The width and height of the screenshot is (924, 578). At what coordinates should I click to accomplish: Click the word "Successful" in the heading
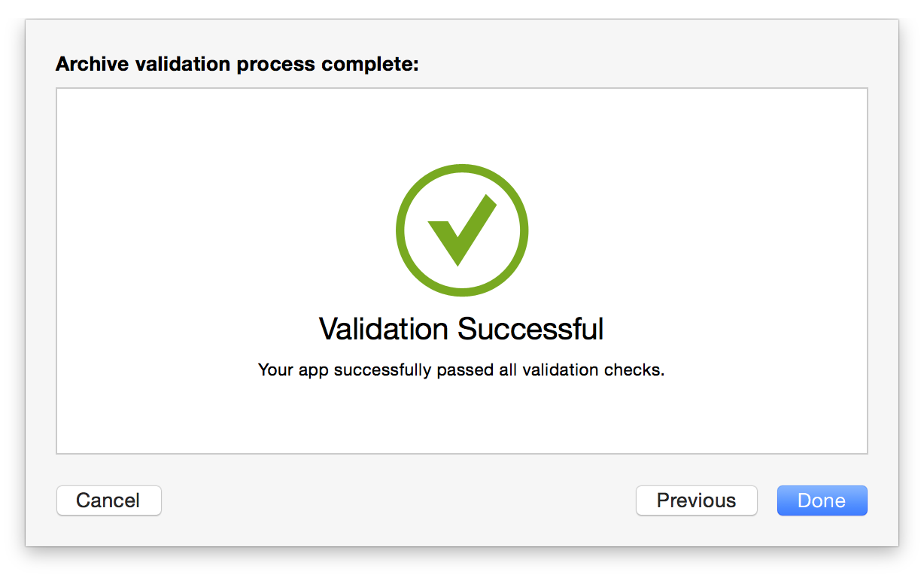530,330
